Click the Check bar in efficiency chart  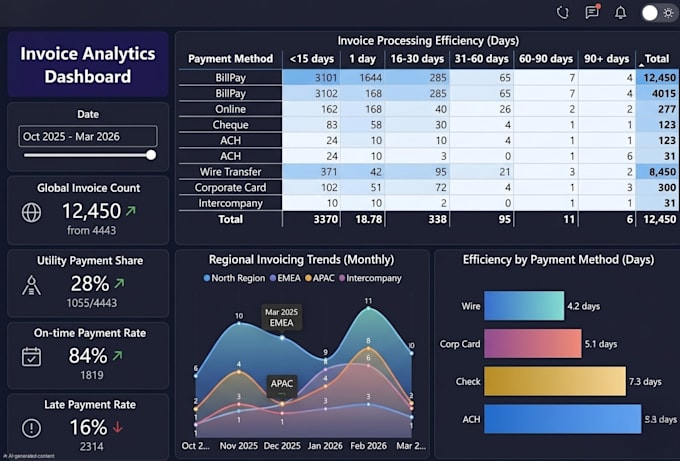click(x=555, y=381)
